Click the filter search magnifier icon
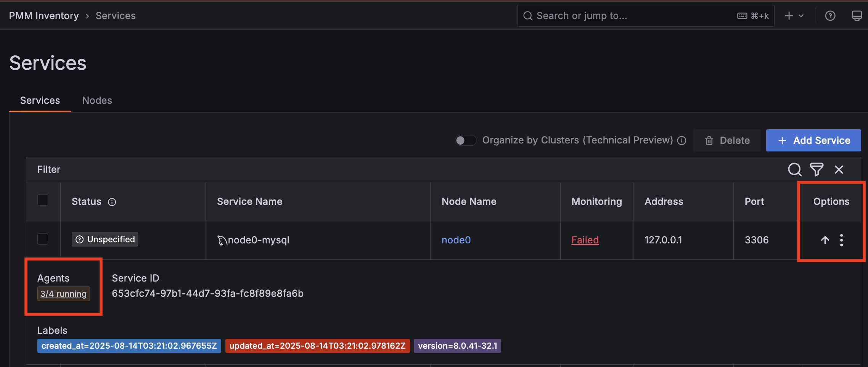The image size is (868, 367). [x=795, y=169]
